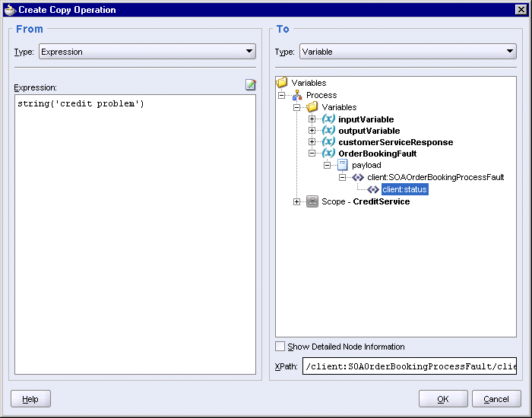Select the inputVariable label
Image resolution: width=532 pixels, height=418 pixels.
366,119
